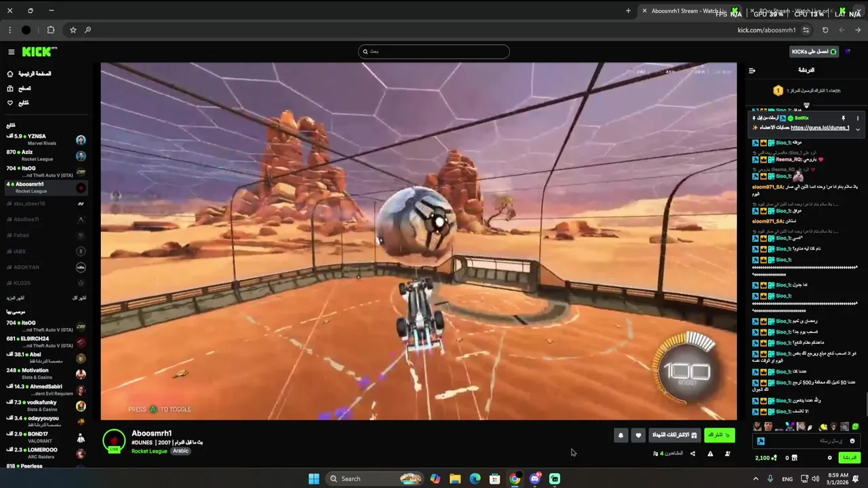
Task: Open File Explorer from the taskbar
Action: point(455,479)
